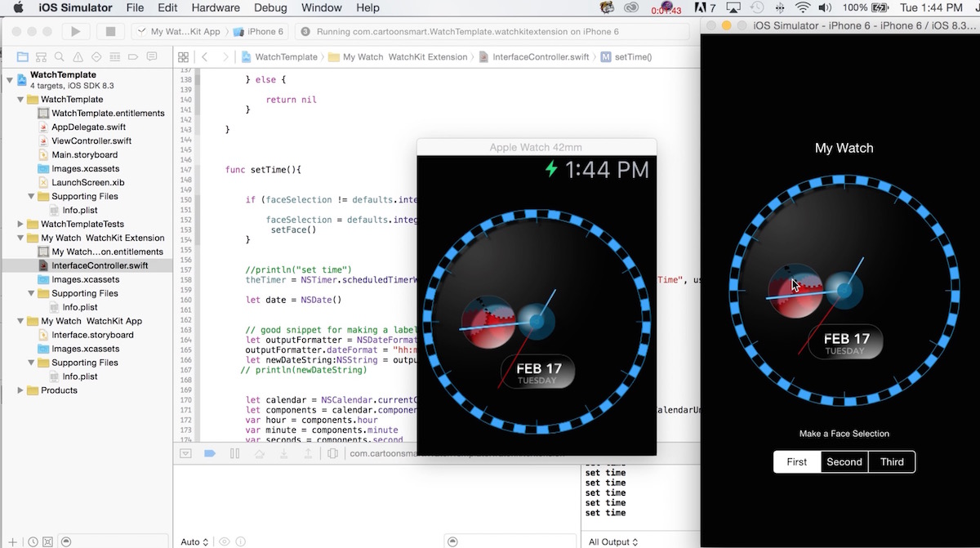The width and height of the screenshot is (980, 548).
Task: Select WatchTemplate.entitlements file
Action: [108, 113]
